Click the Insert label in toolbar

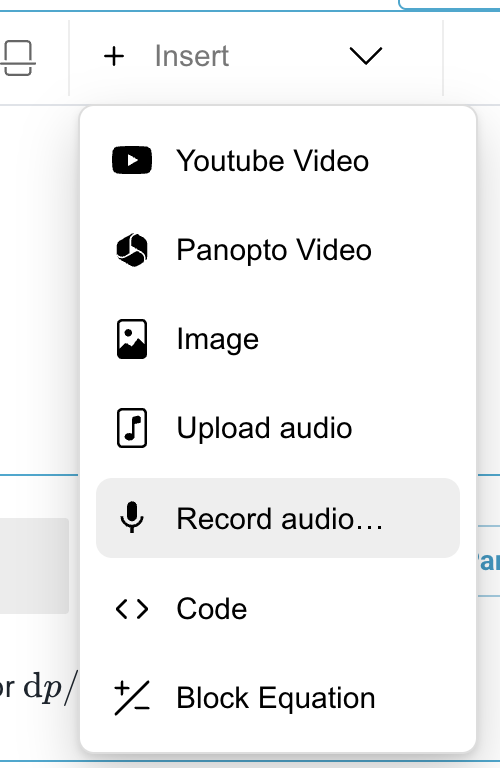(191, 56)
